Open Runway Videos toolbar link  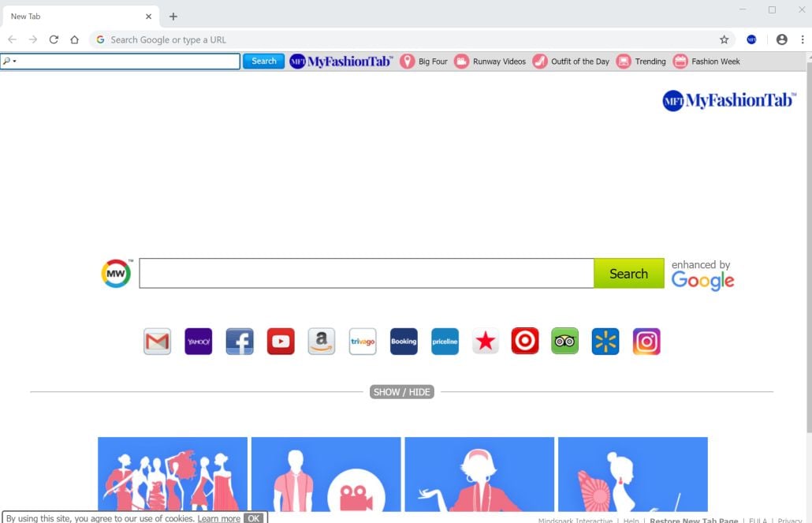pyautogui.click(x=490, y=62)
